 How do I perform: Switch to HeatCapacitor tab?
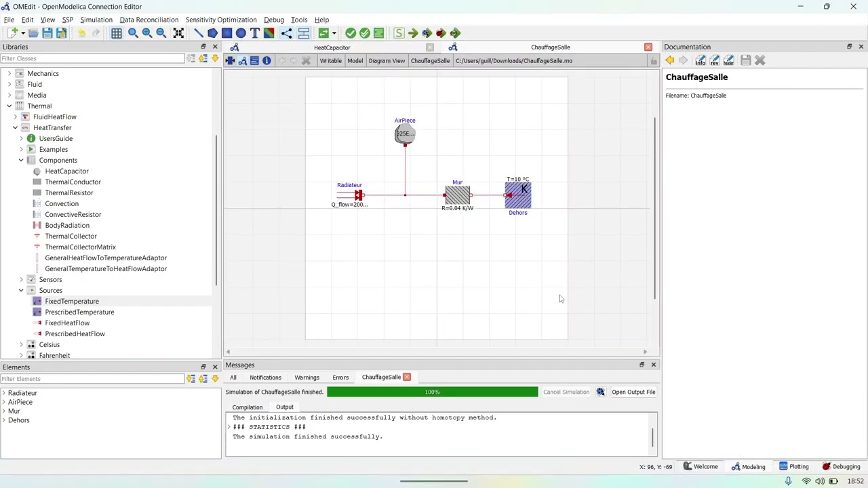[332, 47]
